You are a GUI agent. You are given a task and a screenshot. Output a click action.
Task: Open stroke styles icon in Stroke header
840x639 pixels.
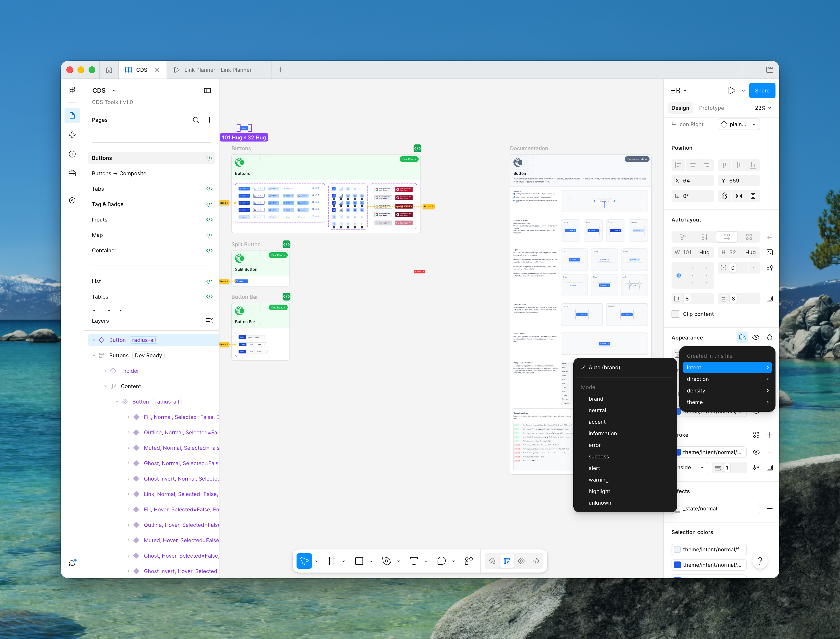click(756, 435)
